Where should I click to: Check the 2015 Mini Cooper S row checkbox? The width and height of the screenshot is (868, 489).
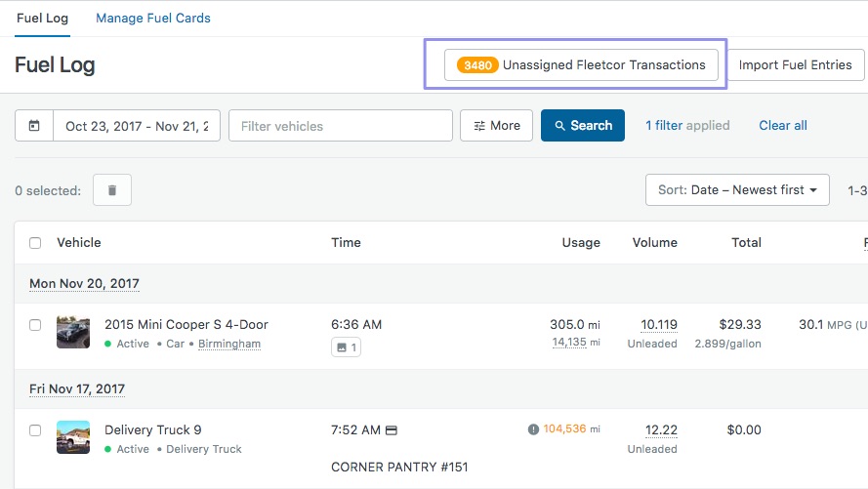tap(35, 325)
